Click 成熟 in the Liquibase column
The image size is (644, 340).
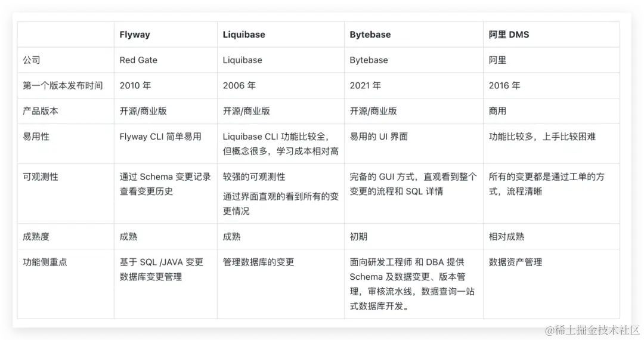click(231, 237)
